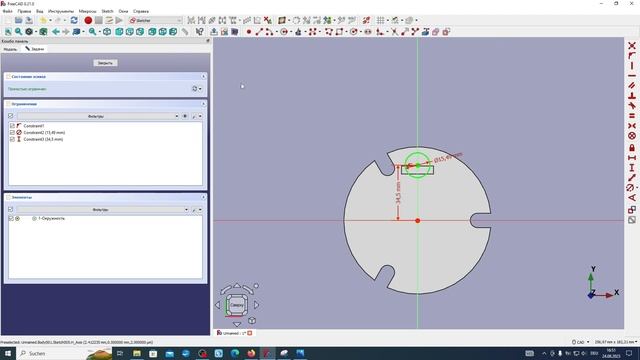Toggle Constraint3 (34,5 mm) checkbox

pos(12,139)
